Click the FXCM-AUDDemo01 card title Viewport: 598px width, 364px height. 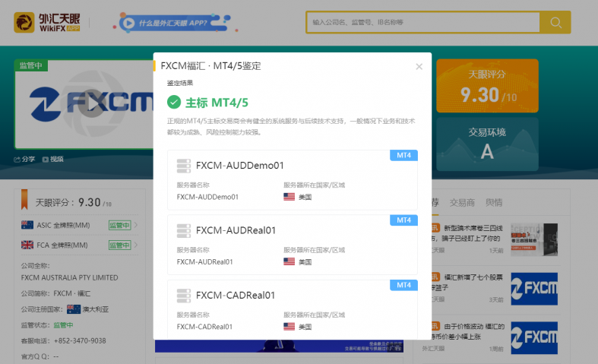coord(240,166)
